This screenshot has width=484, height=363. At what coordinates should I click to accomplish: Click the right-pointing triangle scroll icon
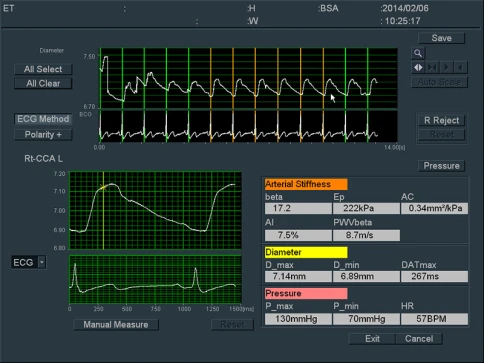point(446,67)
